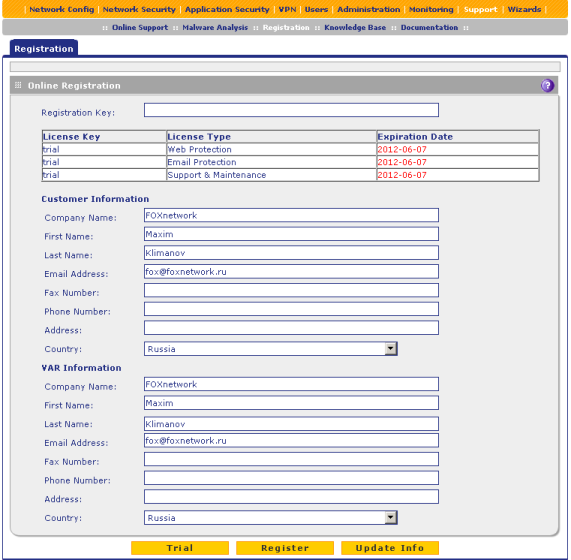The image size is (571, 560).
Task: Open the Network Config menu
Action: (62, 9)
